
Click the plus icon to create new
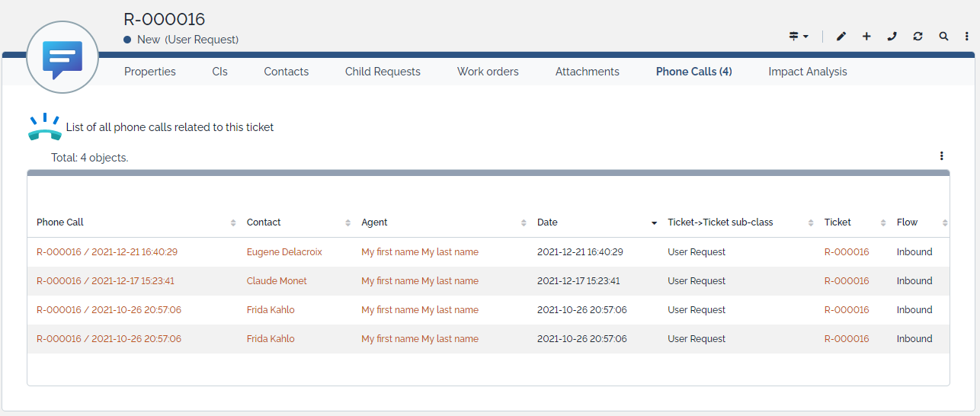[866, 37]
